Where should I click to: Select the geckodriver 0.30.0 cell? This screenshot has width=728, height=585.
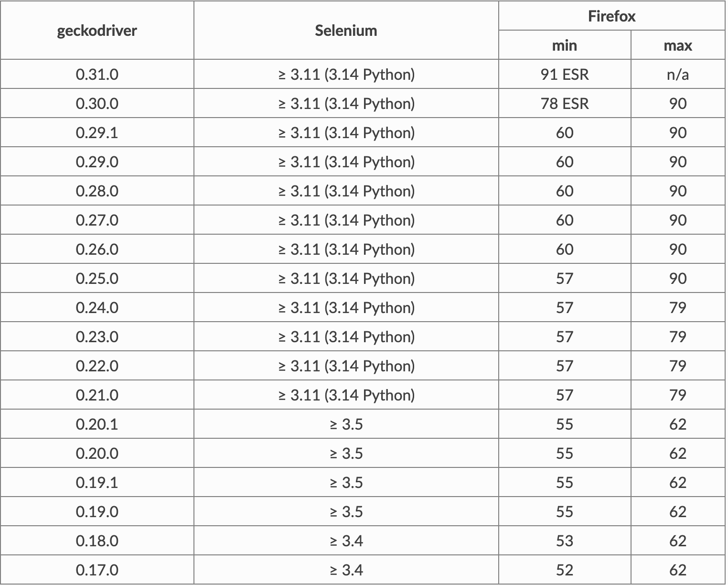pyautogui.click(x=97, y=104)
